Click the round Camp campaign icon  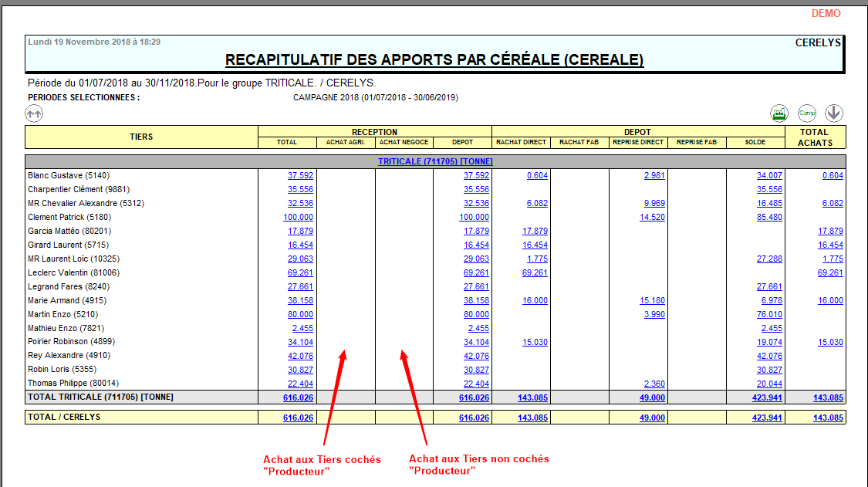click(x=806, y=113)
